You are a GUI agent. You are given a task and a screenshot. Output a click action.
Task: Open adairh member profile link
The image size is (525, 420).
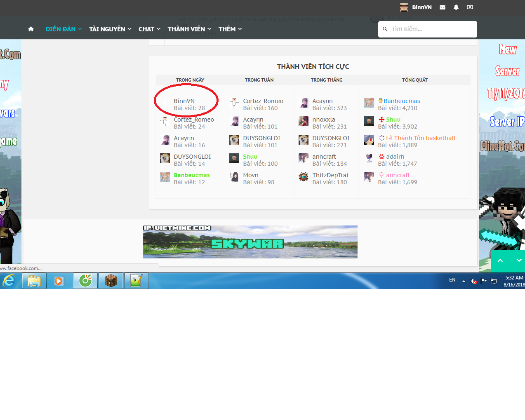click(x=395, y=157)
